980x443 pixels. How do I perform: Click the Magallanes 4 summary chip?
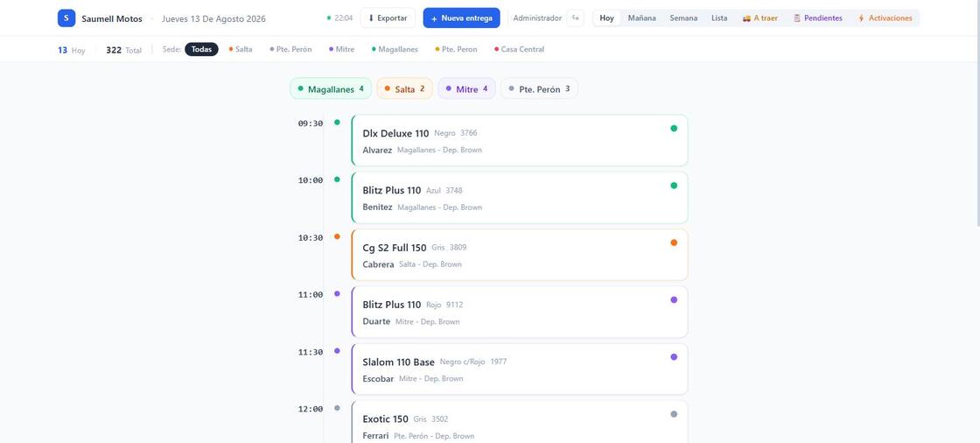coord(331,88)
